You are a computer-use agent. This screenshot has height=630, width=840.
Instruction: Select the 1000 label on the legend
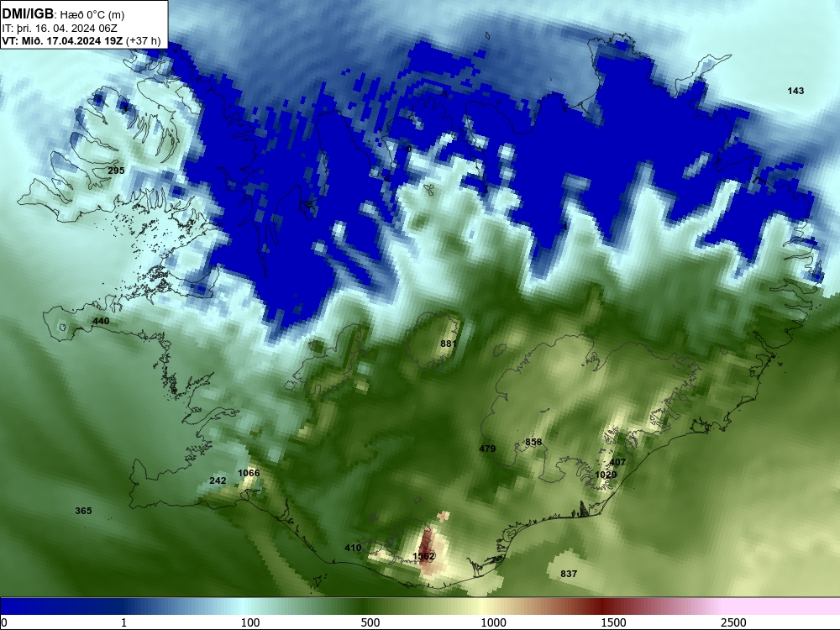[x=493, y=622]
